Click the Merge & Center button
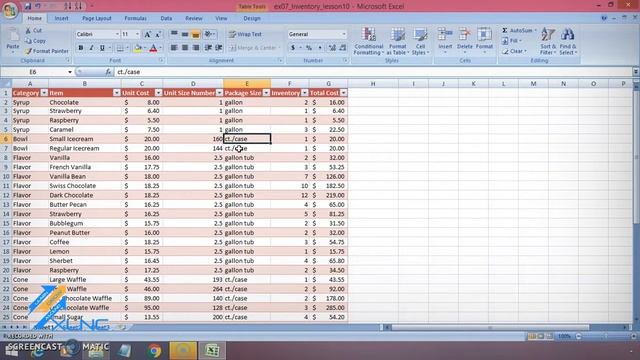 point(254,48)
